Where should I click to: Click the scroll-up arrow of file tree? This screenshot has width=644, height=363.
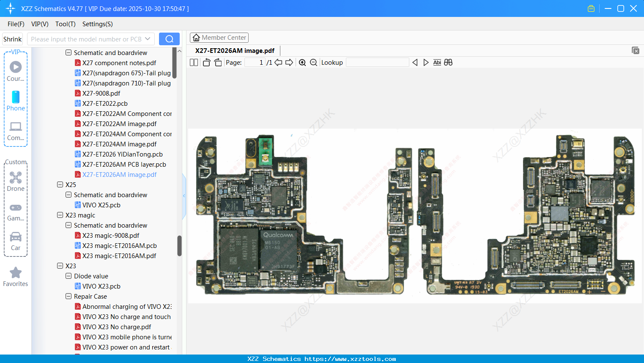[x=179, y=51]
